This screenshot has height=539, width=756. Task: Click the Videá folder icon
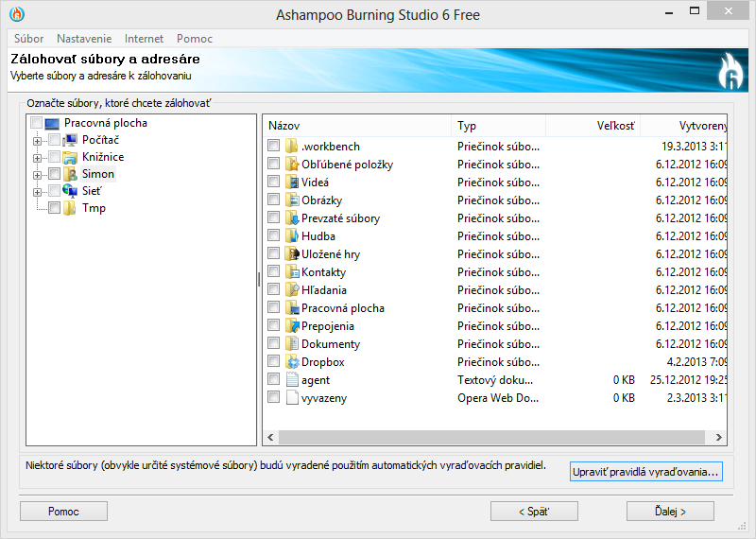[x=292, y=182]
